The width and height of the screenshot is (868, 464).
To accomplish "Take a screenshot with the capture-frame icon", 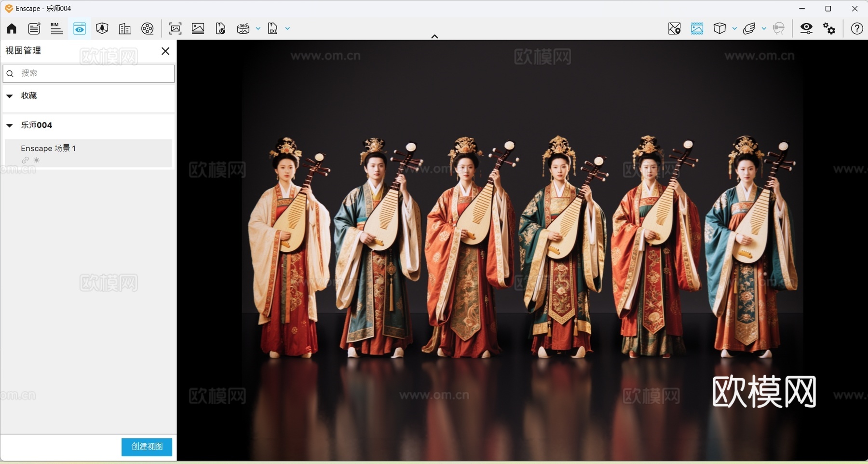I will click(x=176, y=28).
